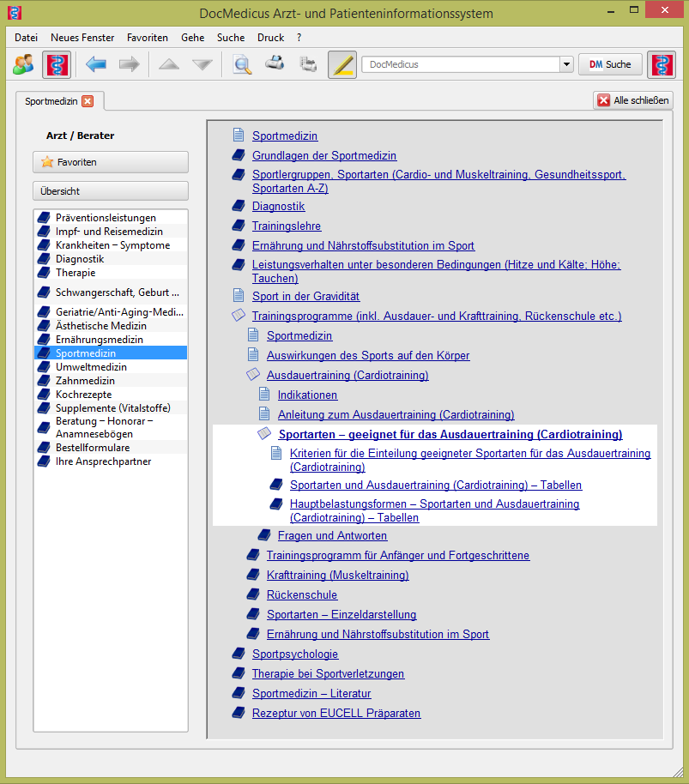The width and height of the screenshot is (689, 784).
Task: Click the book icon beside Grundlagen der Sportmedizin
Action: coord(239,155)
